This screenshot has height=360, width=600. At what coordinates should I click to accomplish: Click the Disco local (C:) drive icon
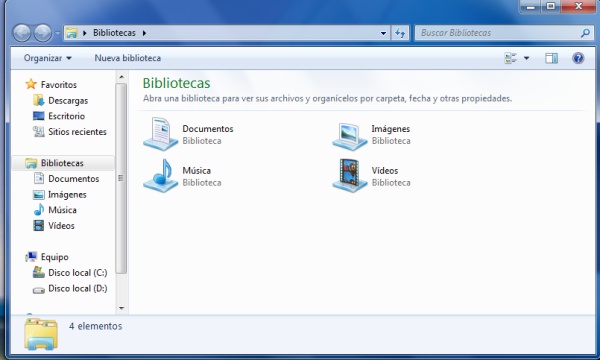coord(39,272)
